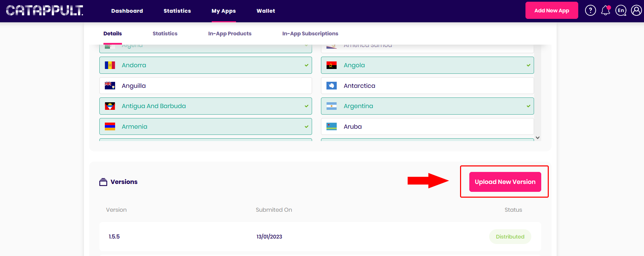644x256 pixels.
Task: Select the Antarctica country option
Action: click(x=427, y=85)
